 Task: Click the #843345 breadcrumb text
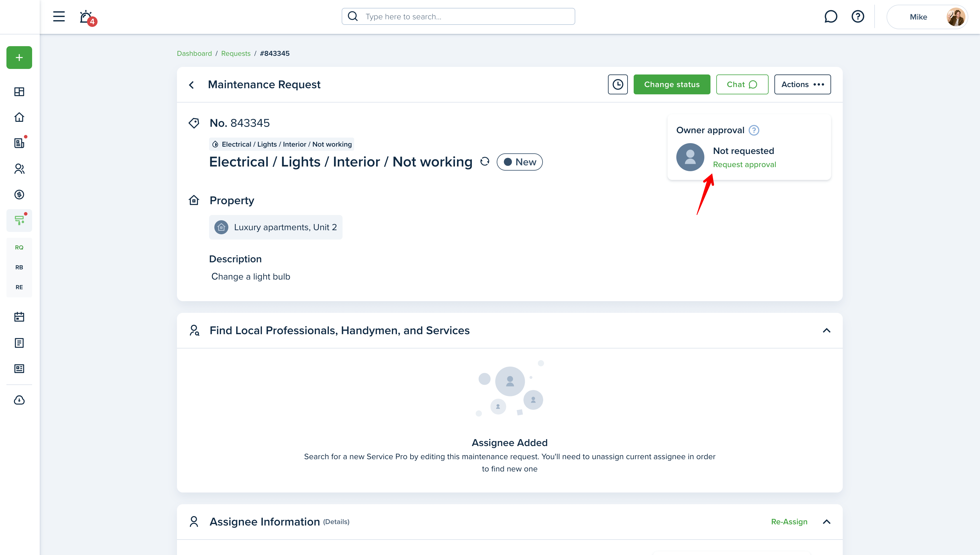tap(275, 53)
